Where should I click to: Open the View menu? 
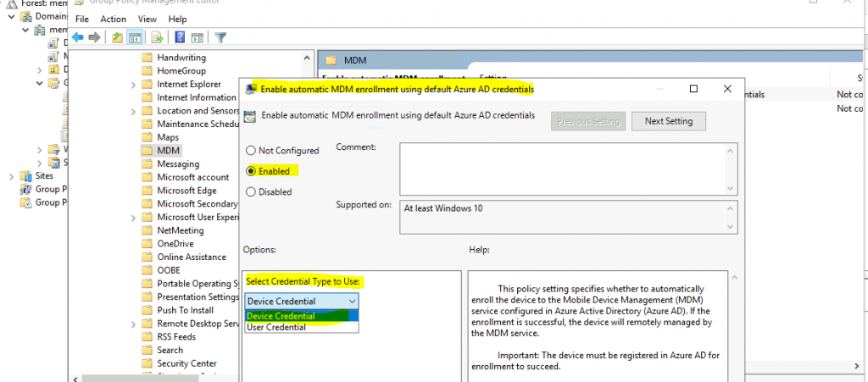(147, 19)
